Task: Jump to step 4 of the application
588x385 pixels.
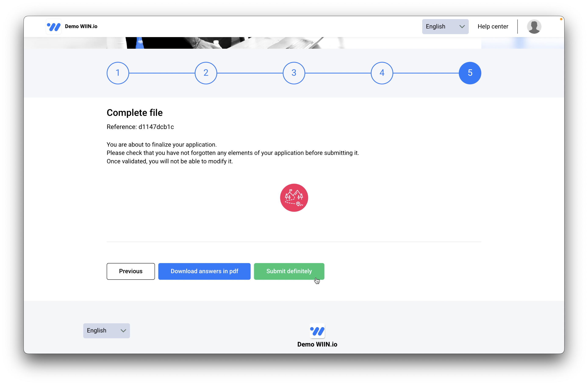Action: click(382, 73)
